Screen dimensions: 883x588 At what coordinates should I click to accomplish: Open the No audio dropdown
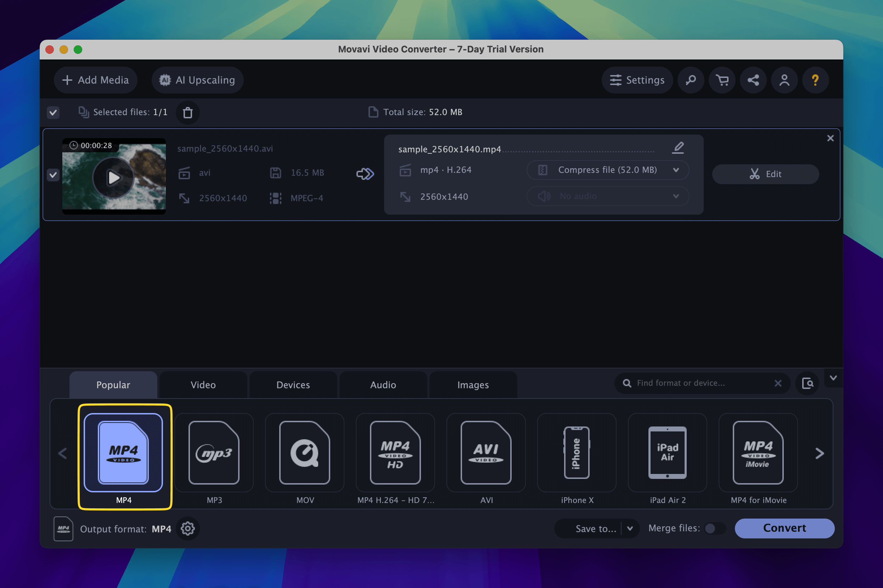[x=608, y=196]
